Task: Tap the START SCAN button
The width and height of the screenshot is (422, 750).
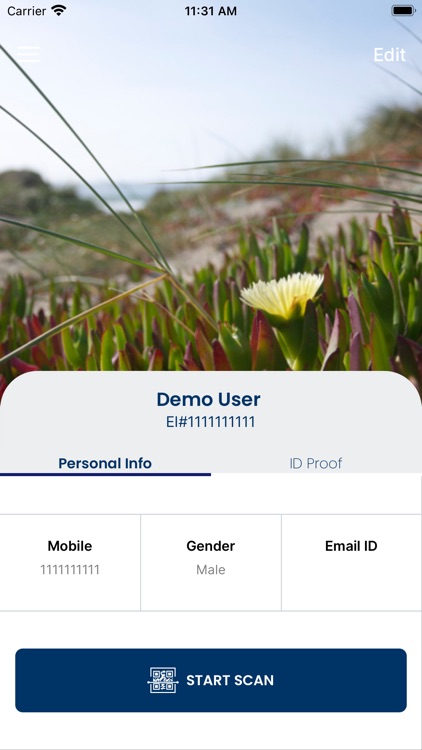Action: 211,680
